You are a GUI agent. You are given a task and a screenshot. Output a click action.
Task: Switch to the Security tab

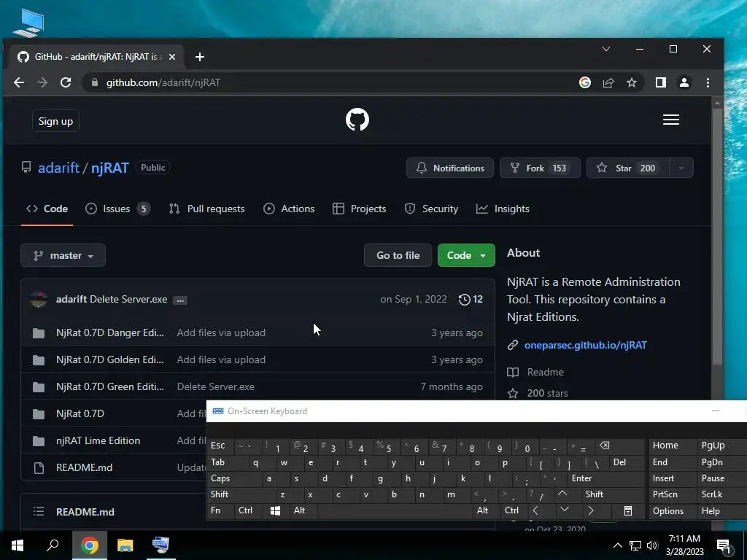tap(431, 209)
